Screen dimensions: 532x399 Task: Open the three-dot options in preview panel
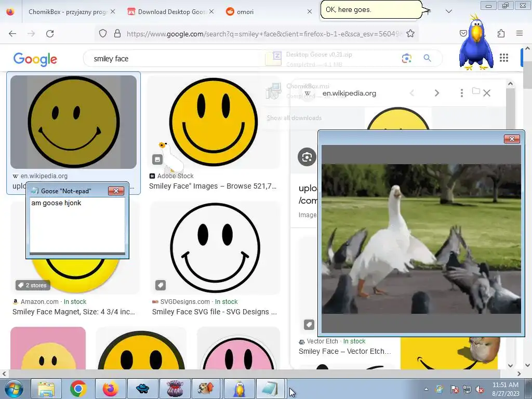(x=461, y=93)
